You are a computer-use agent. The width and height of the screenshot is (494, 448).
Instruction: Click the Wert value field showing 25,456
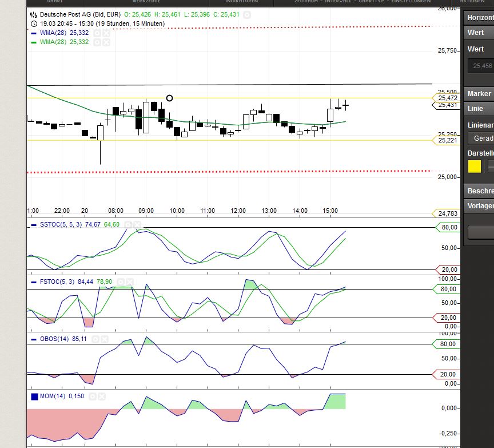[x=481, y=66]
